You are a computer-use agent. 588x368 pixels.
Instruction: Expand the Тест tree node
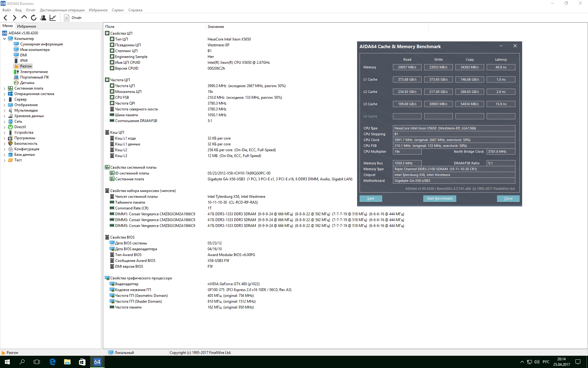[4, 160]
